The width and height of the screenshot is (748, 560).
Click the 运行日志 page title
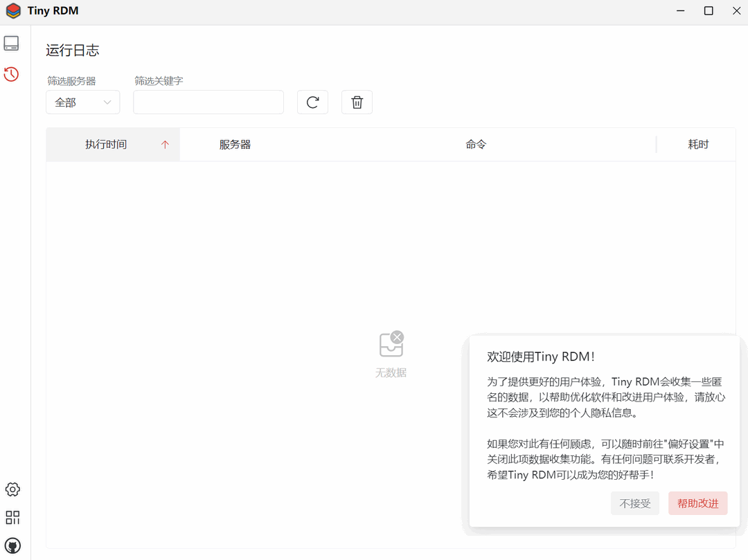point(73,50)
